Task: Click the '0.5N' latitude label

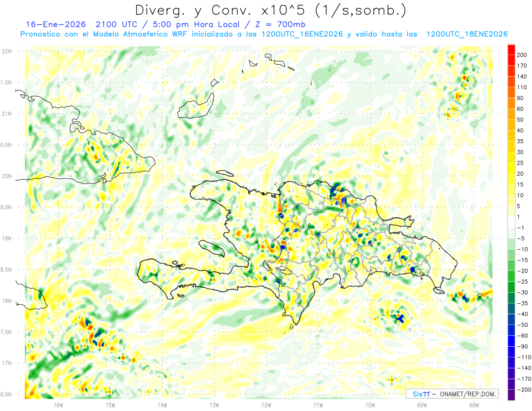Action: (6, 145)
